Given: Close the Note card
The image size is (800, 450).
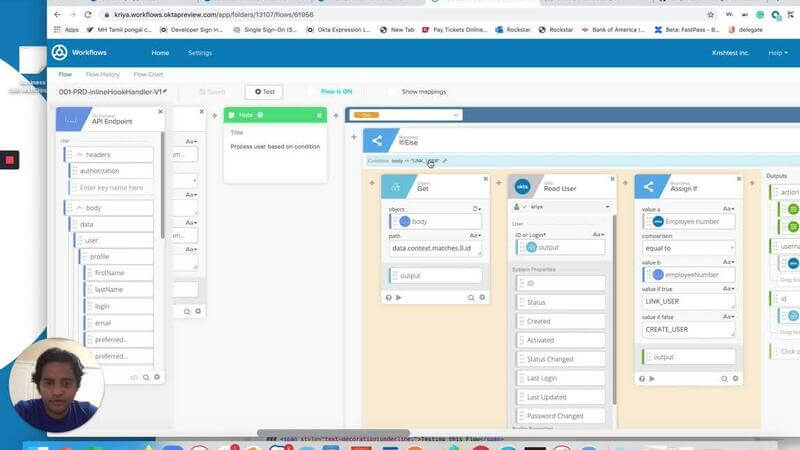Looking at the screenshot, I should [320, 115].
